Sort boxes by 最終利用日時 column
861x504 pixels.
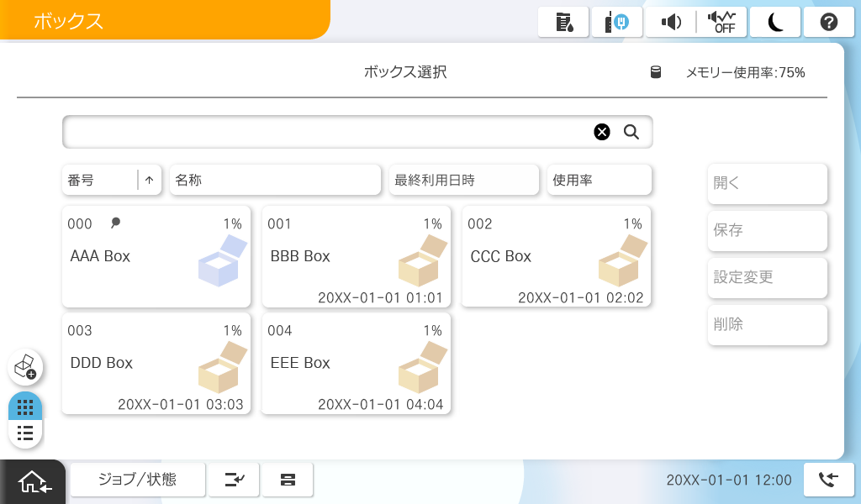point(463,180)
